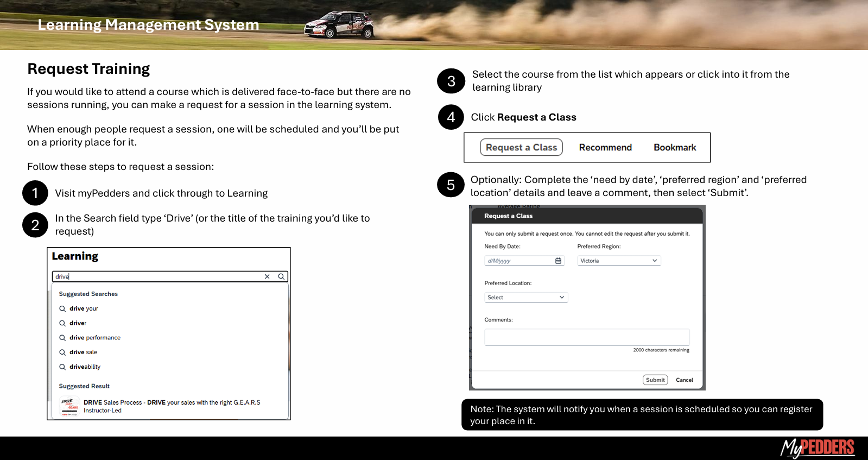Click into the Comments text box

(x=586, y=337)
